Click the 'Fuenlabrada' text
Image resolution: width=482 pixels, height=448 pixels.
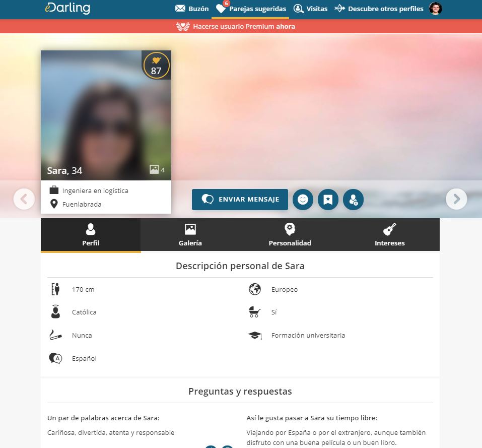(82, 204)
